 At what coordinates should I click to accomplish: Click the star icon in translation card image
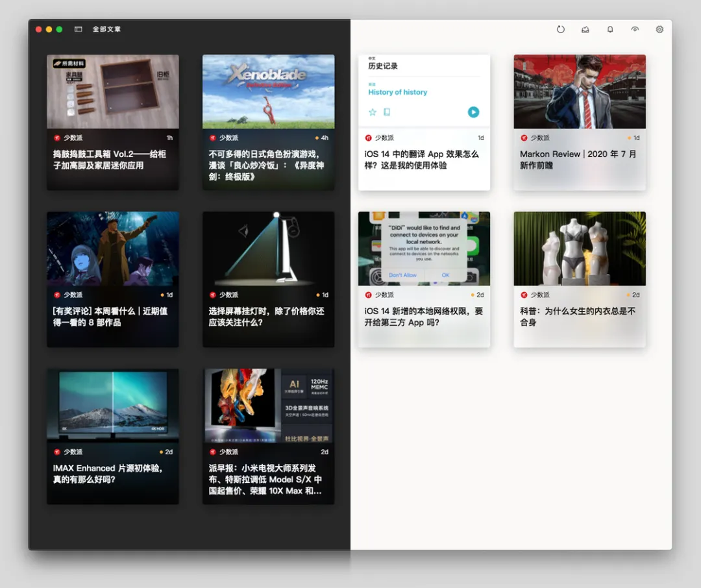click(x=373, y=112)
